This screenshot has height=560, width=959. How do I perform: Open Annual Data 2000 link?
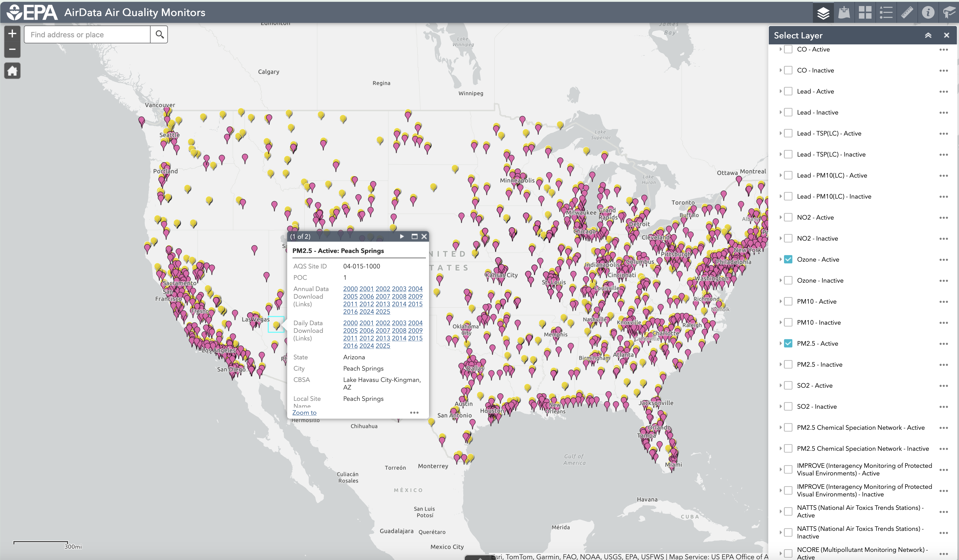click(x=350, y=289)
